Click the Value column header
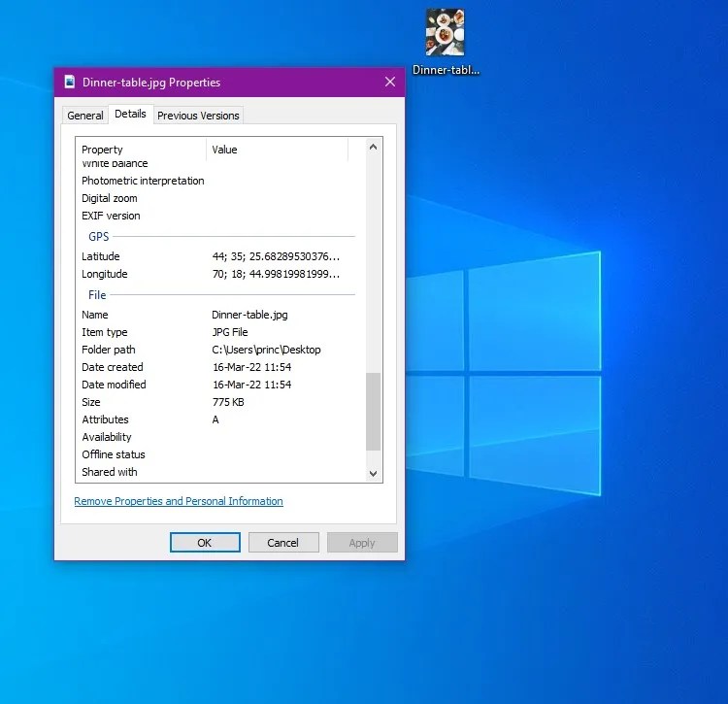This screenshot has width=728, height=704. (x=278, y=150)
